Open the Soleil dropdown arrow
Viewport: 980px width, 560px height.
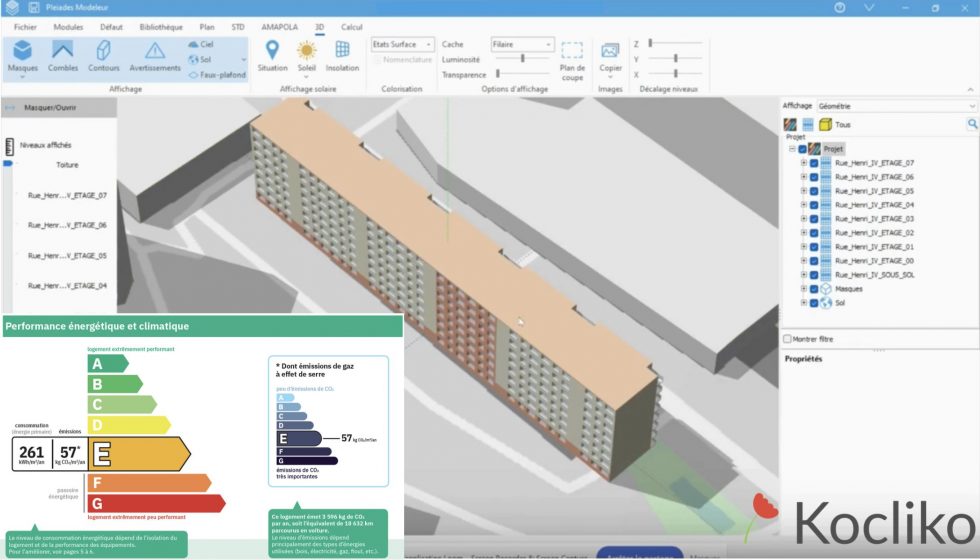[x=307, y=77]
